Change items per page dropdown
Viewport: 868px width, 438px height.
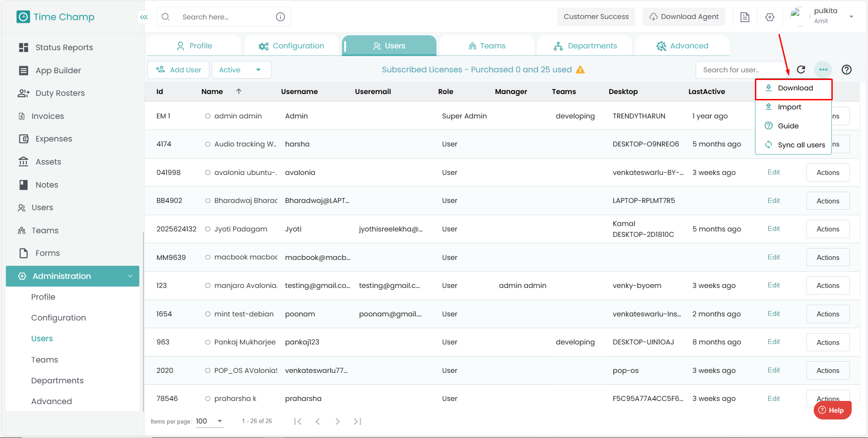(x=209, y=421)
